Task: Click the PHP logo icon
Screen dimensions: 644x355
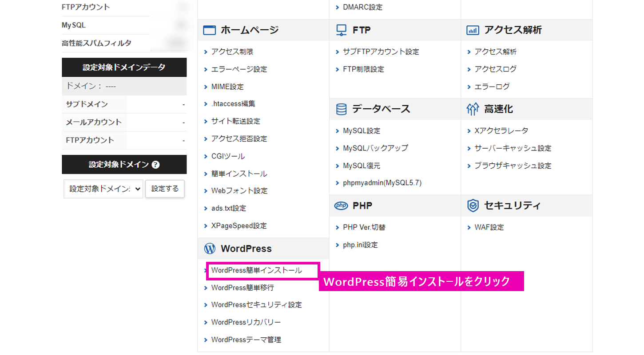Action: click(341, 206)
